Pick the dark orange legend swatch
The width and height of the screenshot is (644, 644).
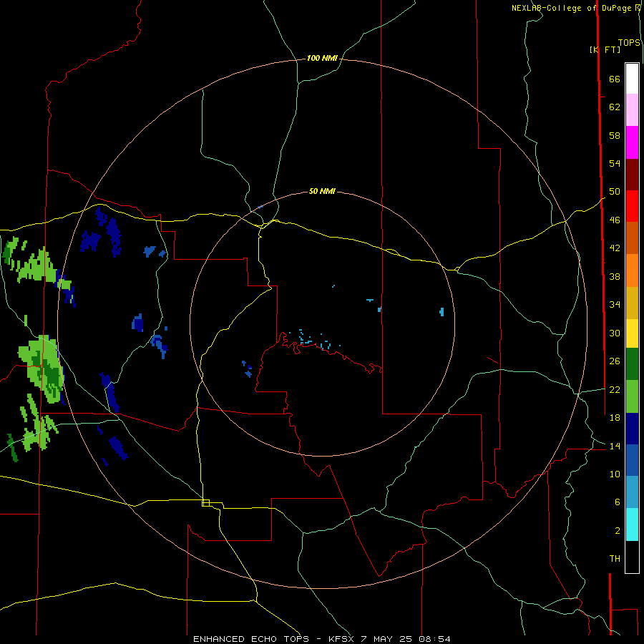632,238
